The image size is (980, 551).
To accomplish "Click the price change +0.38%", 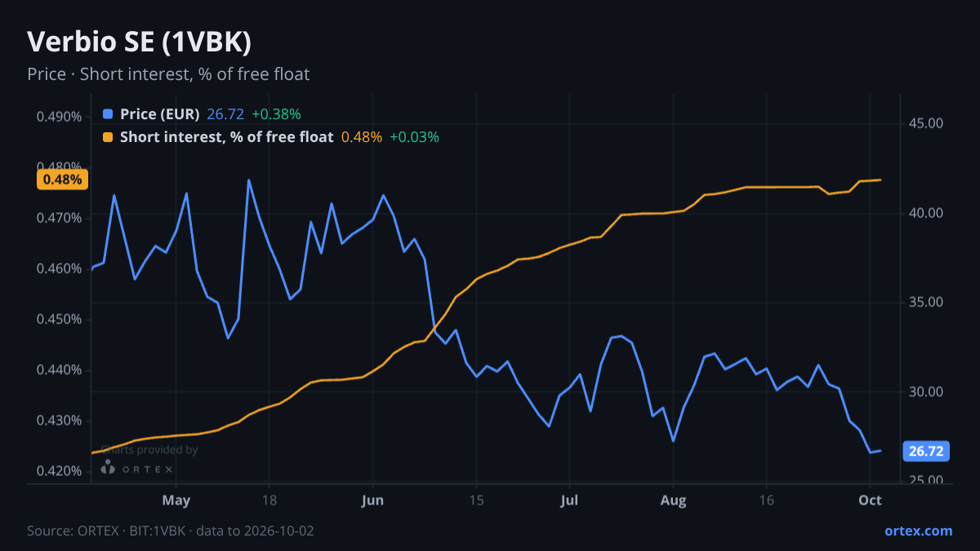I will [x=276, y=114].
